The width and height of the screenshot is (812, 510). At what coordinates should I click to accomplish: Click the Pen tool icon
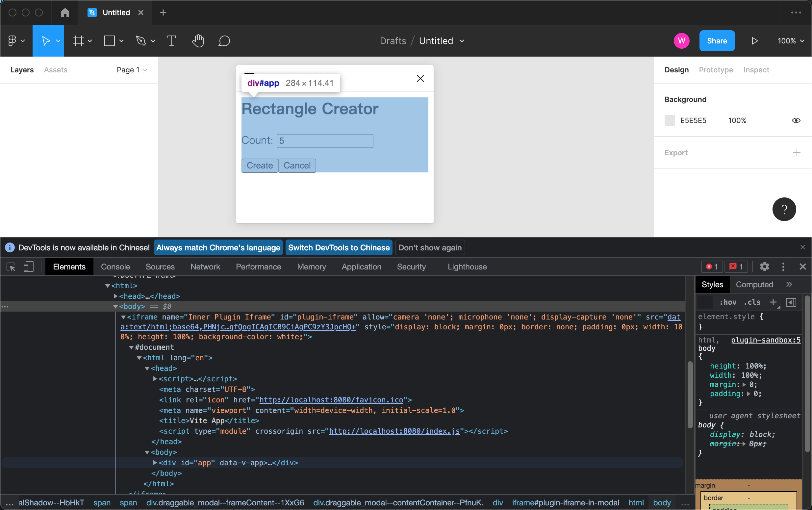(141, 41)
